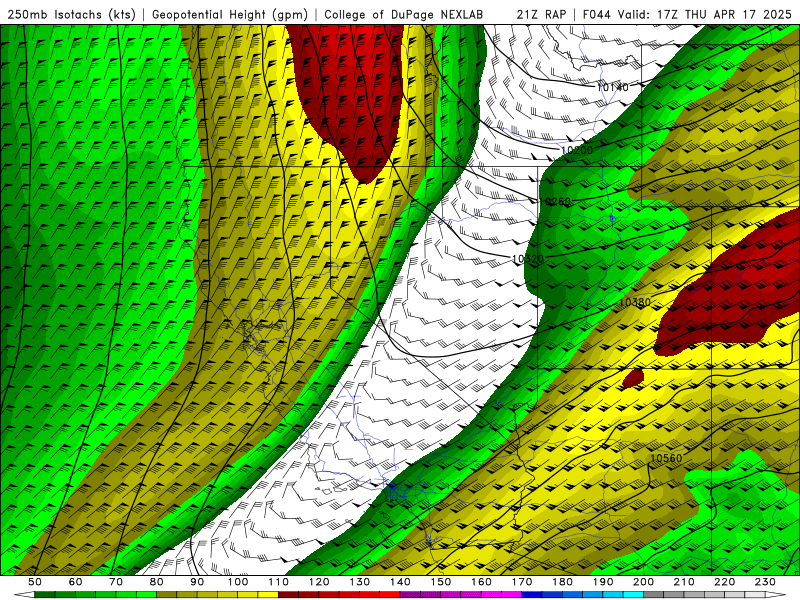Click the 100 value on the color scale
This screenshot has width=800, height=600.
point(238,582)
